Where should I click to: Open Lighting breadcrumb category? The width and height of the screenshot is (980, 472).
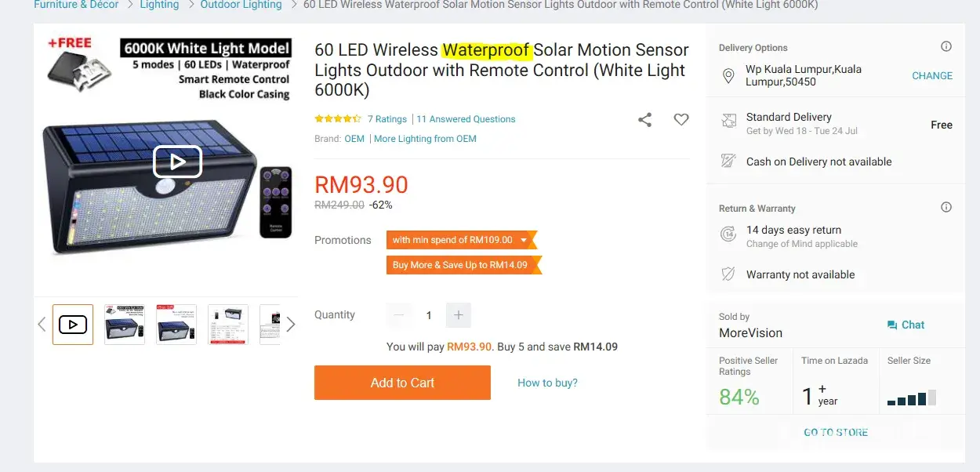pos(159,5)
